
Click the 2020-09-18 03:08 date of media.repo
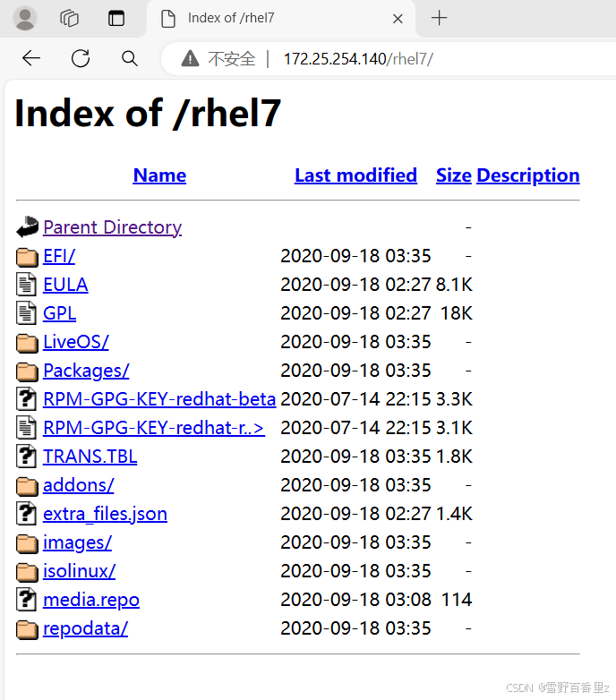(355, 600)
